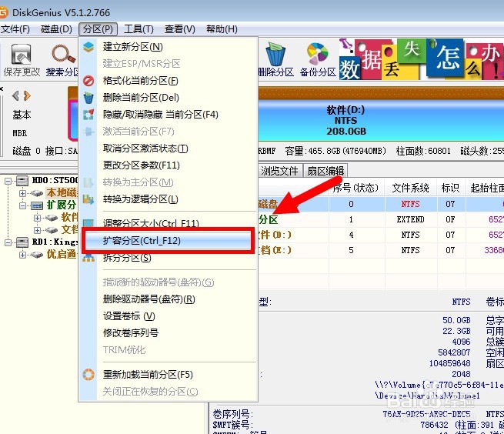The image size is (504, 434).
Task: Select 取消分区激活状态(T) menu entry
Action: 168,149
